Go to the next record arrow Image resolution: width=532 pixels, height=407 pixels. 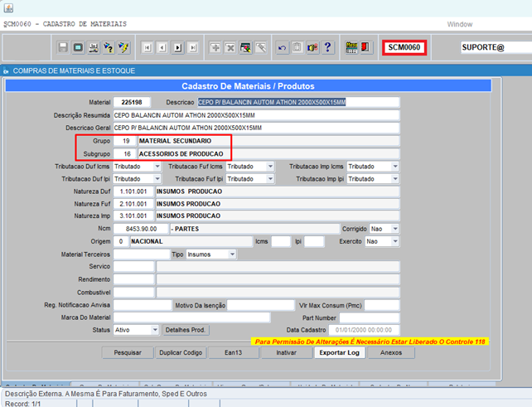[x=177, y=47]
